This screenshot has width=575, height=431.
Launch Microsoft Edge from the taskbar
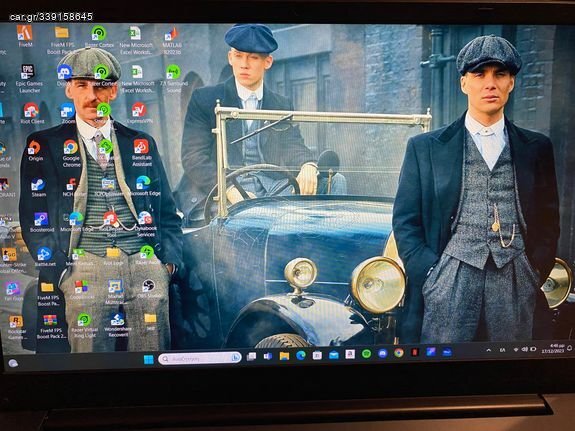tap(301, 355)
